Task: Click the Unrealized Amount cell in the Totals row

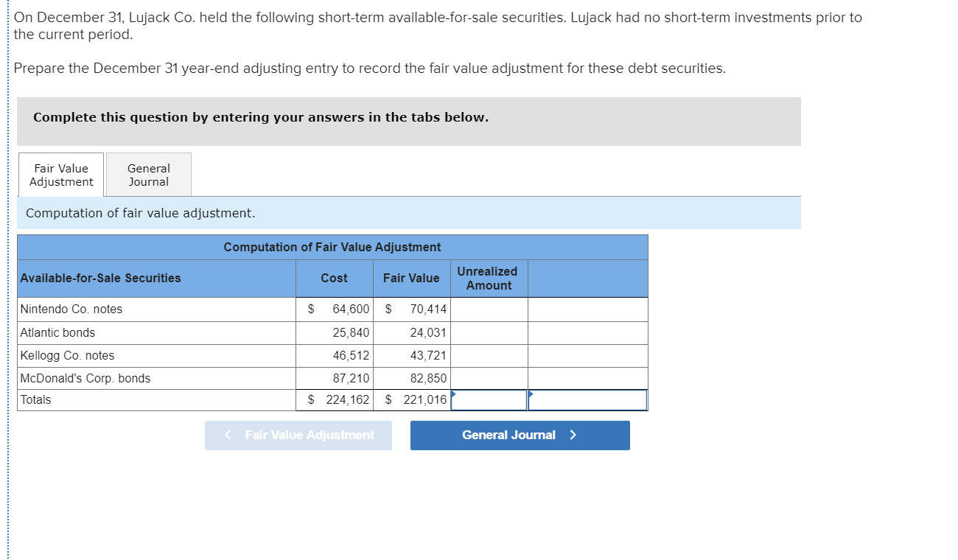Action: (489, 400)
